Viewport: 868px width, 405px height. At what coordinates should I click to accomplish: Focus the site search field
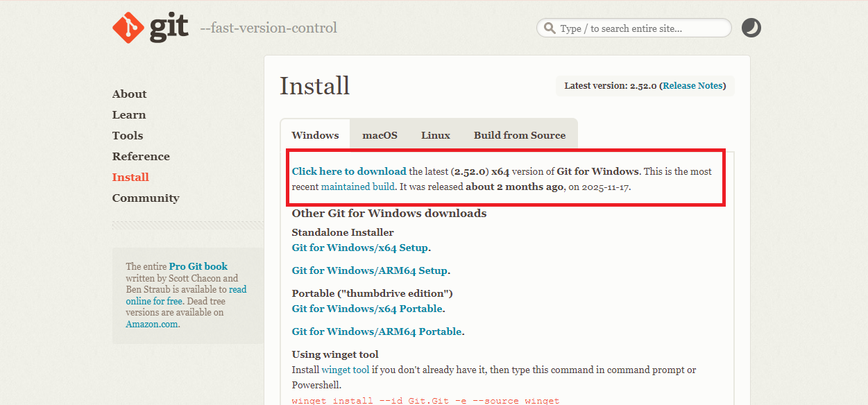click(633, 28)
